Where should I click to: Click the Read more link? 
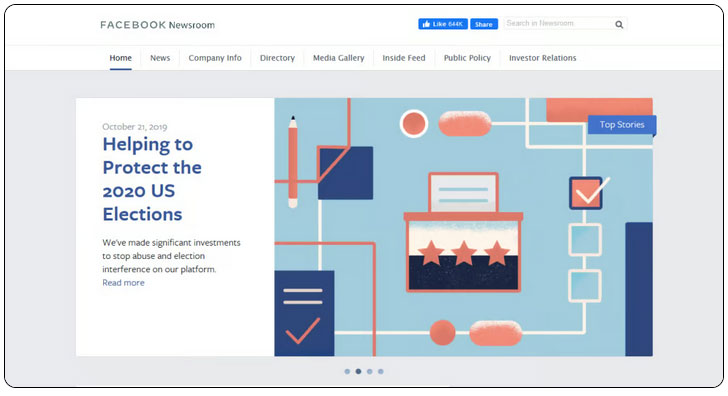[x=124, y=283]
